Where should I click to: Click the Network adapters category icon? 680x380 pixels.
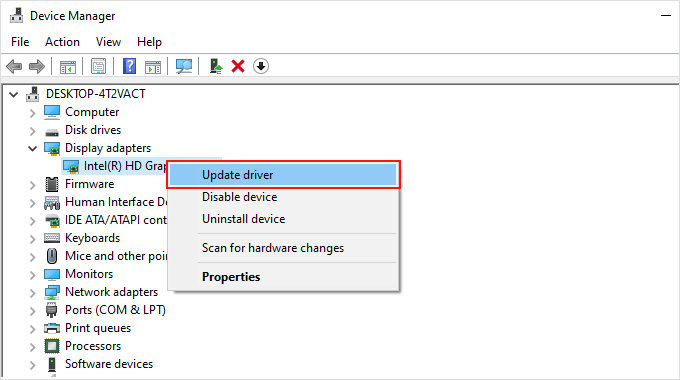[52, 292]
